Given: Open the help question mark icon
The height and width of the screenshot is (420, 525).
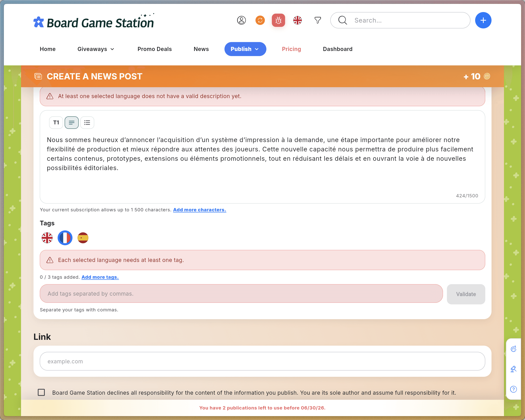Looking at the screenshot, I should coord(513,389).
